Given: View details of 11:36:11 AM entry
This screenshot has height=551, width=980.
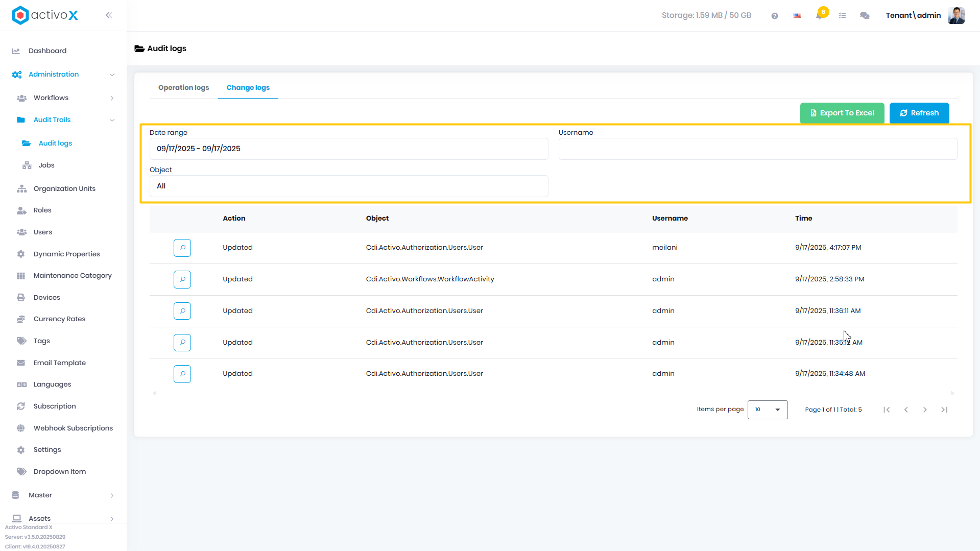Looking at the screenshot, I should pos(182,311).
